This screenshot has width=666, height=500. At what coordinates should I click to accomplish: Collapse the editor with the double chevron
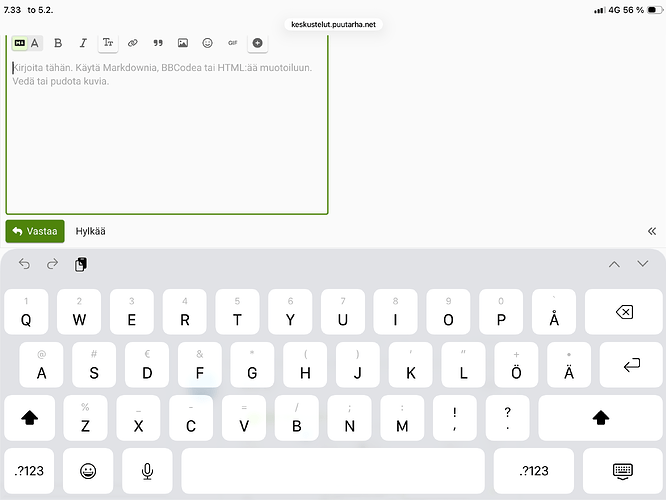click(652, 231)
